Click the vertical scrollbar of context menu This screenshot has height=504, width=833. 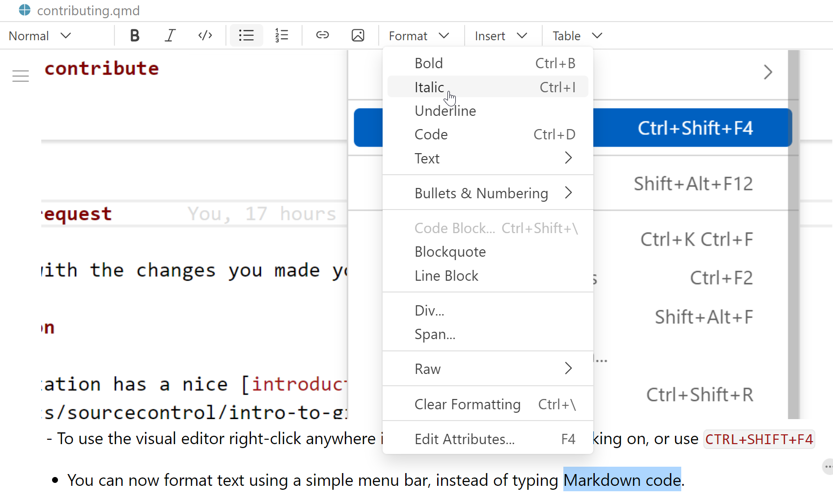(793, 245)
